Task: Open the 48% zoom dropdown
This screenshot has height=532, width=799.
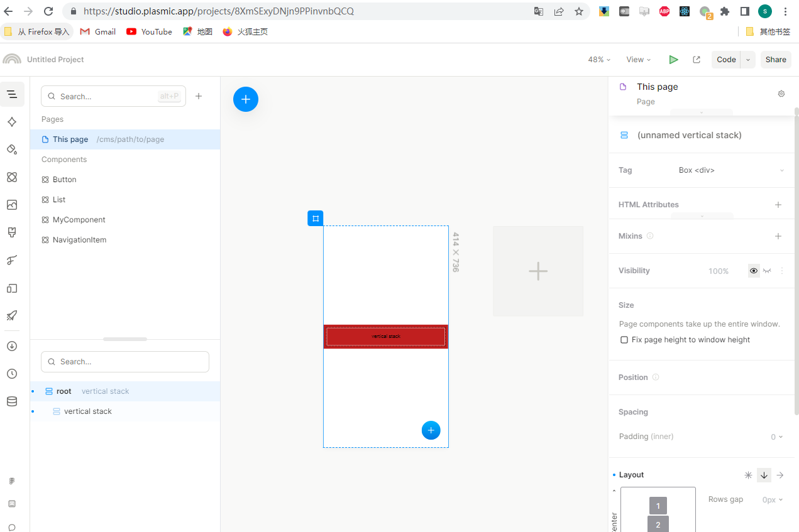Action: click(599, 60)
